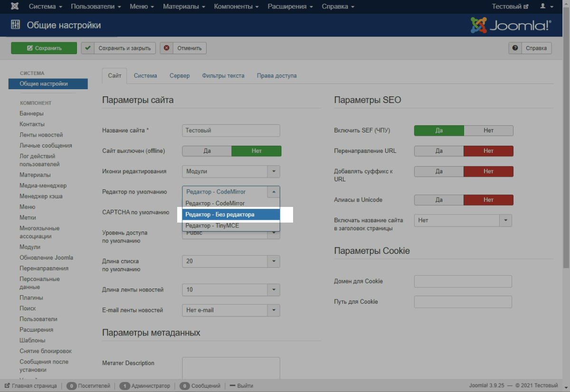The image size is (570, 392).
Task: Open Плагины in the left sidebar
Action: pos(31,298)
